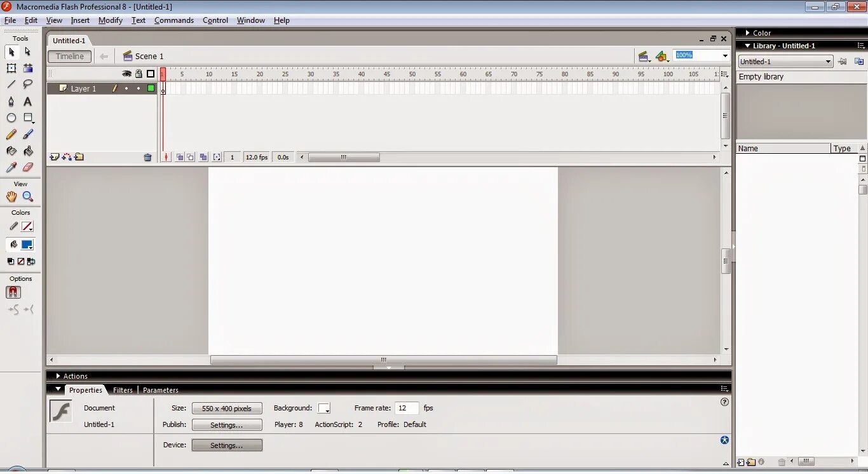Open the Control menu
The image size is (868, 474).
[x=215, y=20]
